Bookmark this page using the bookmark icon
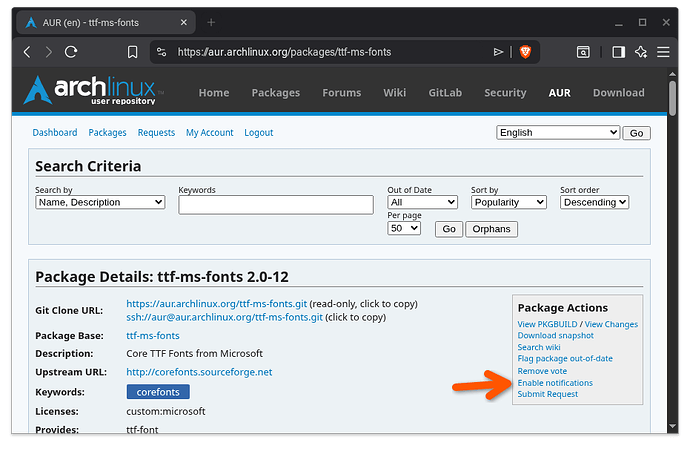Viewport: 690px width, 456px height. coord(132,52)
